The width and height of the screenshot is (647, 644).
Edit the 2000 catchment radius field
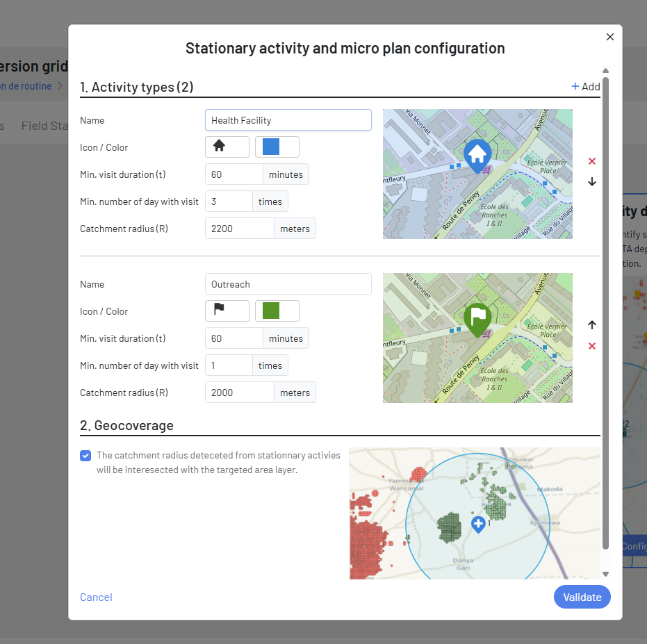tap(239, 393)
